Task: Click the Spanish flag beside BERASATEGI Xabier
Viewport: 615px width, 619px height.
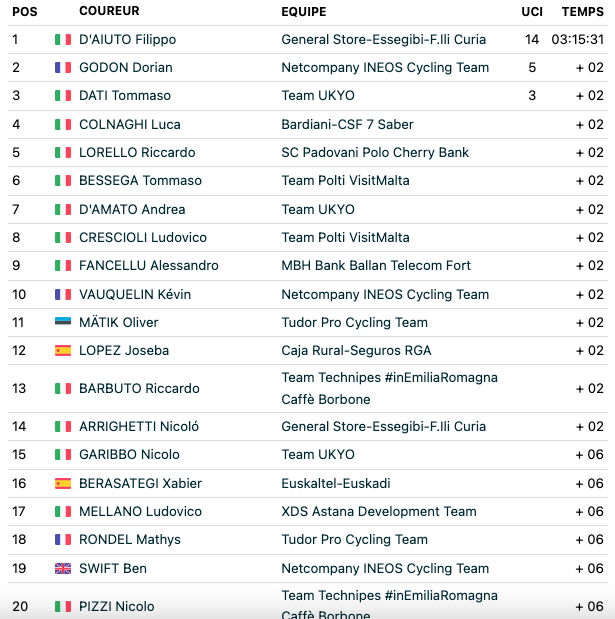Action: click(x=63, y=484)
